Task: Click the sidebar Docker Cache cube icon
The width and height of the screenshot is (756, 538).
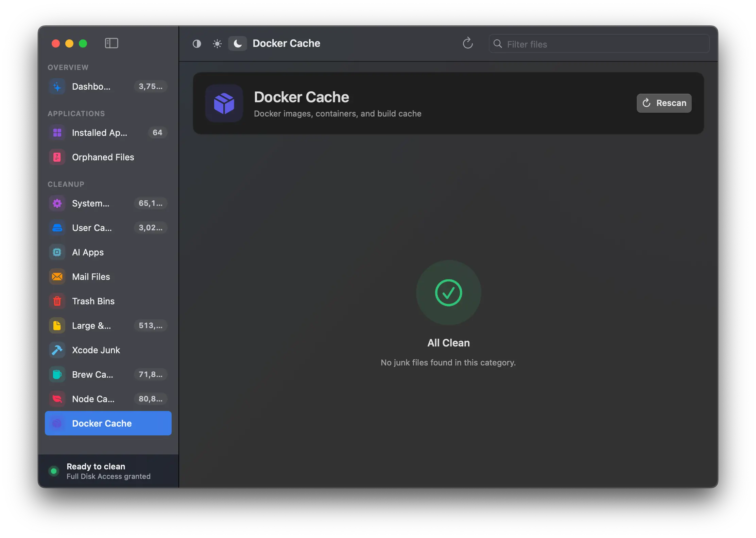Action: point(57,424)
